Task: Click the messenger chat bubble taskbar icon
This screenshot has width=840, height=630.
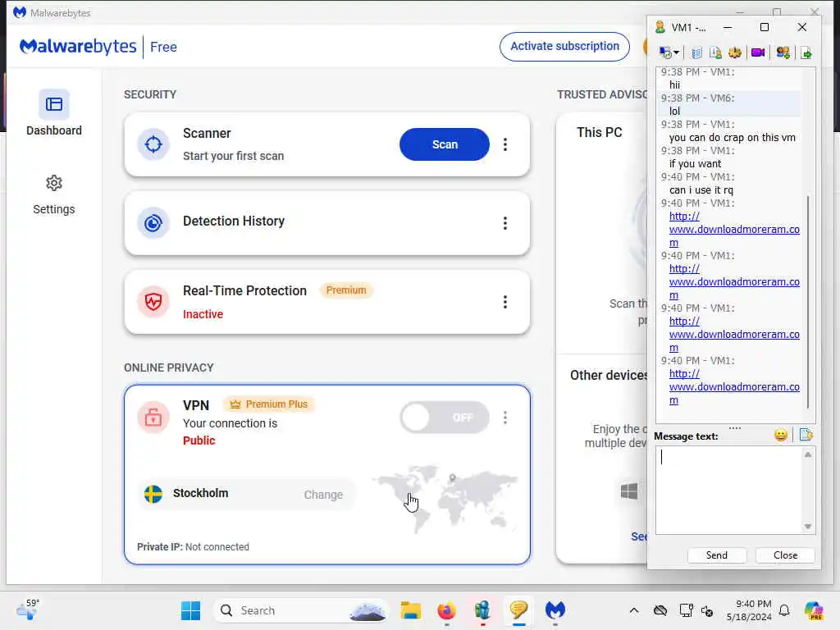Action: [x=518, y=610]
